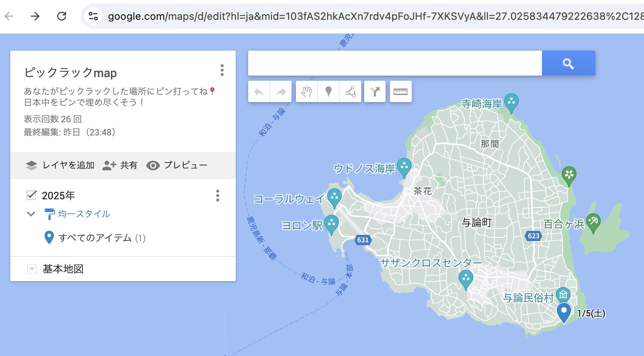The image size is (644, 356).
Task: Open プレビュー map preview
Action: coord(177,166)
